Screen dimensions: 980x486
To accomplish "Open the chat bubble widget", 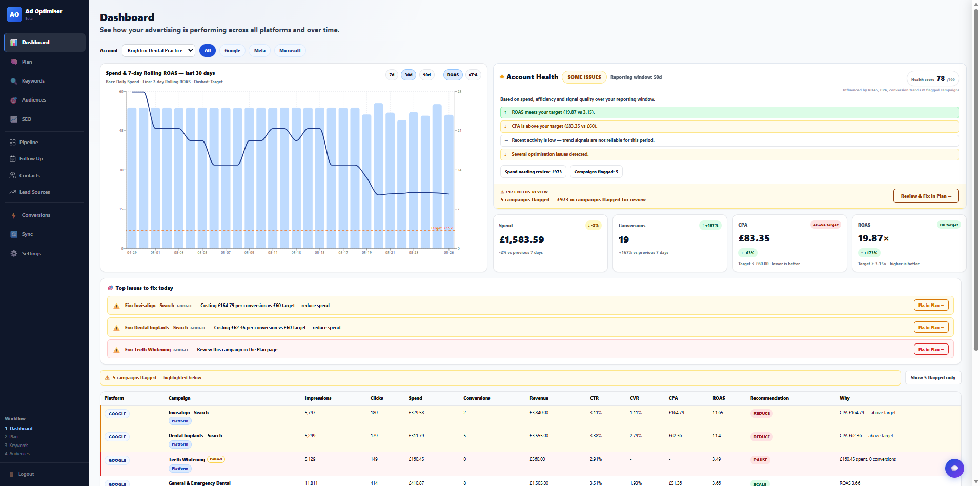I will pos(954,468).
